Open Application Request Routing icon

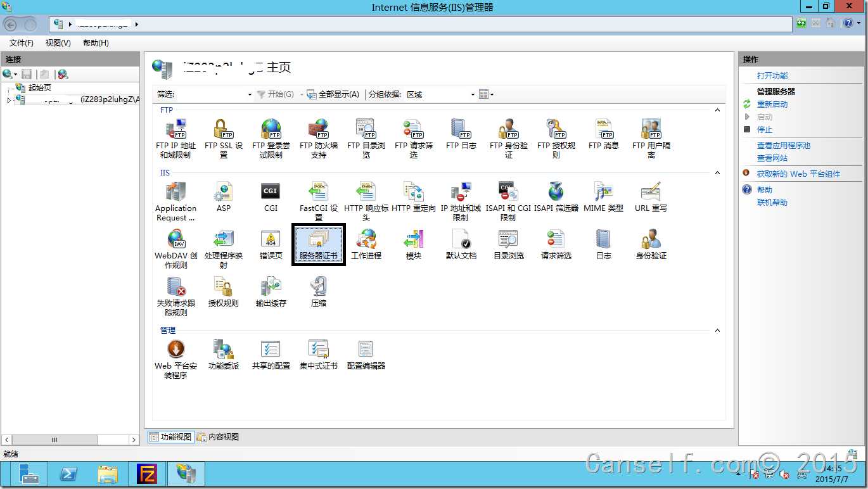pyautogui.click(x=176, y=201)
